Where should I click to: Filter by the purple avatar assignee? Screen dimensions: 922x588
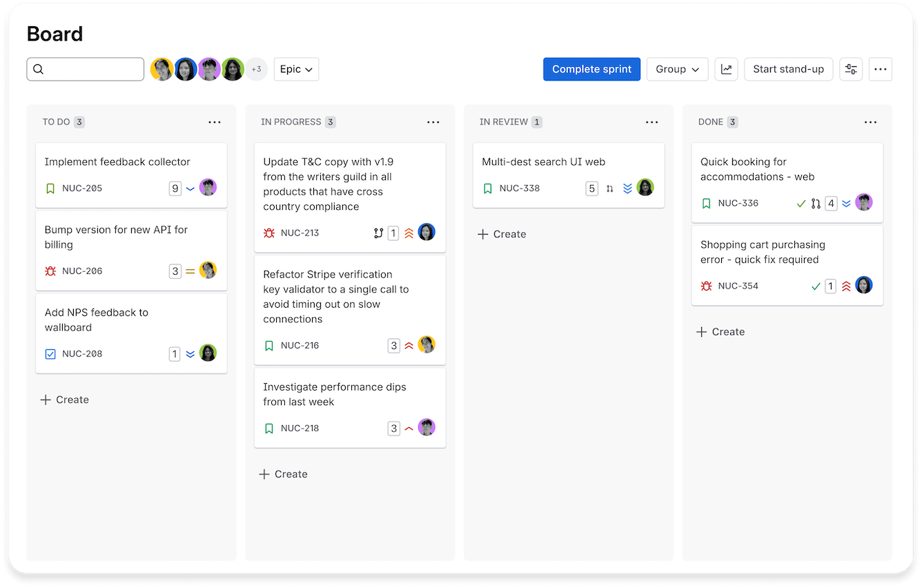(208, 69)
